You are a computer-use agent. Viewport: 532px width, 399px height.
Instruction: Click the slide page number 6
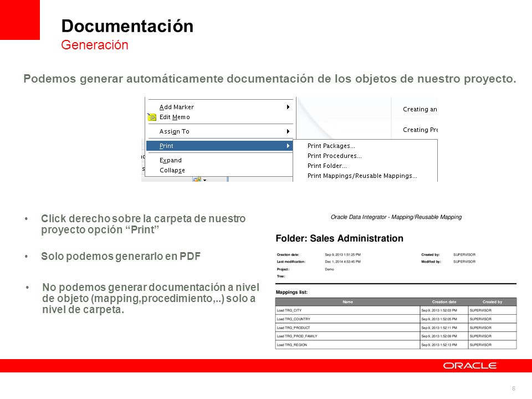pos(514,388)
